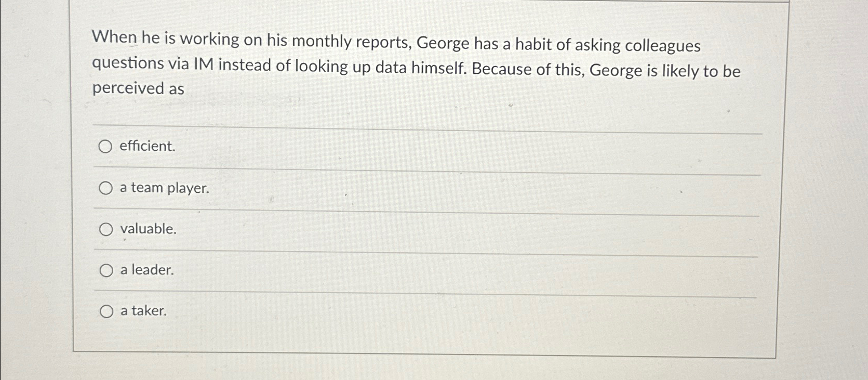868x380 pixels.
Task: Select the radio button for "a taker."
Action: (106, 311)
